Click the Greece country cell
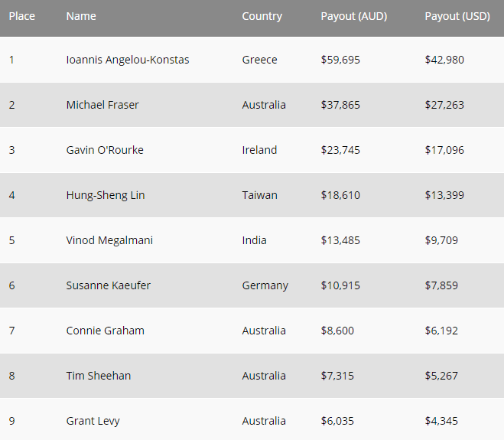 point(259,60)
